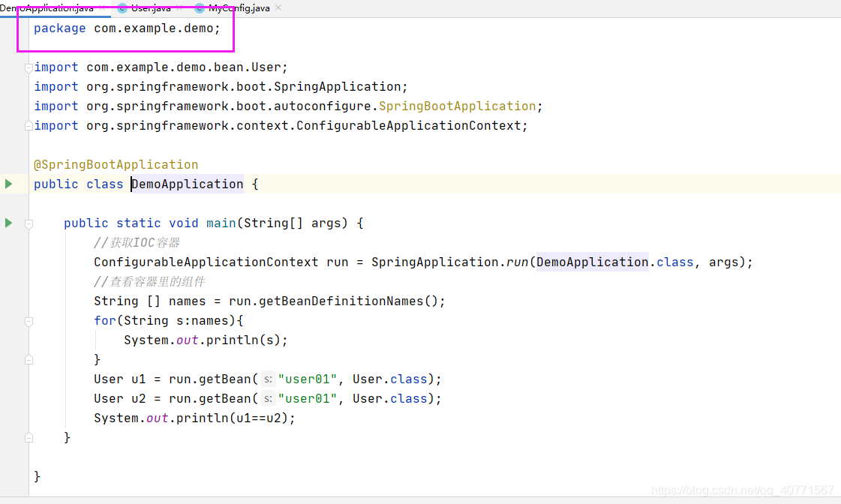Click the getBeanDefinitionNames method call
This screenshot has height=504, width=841.
pos(340,301)
